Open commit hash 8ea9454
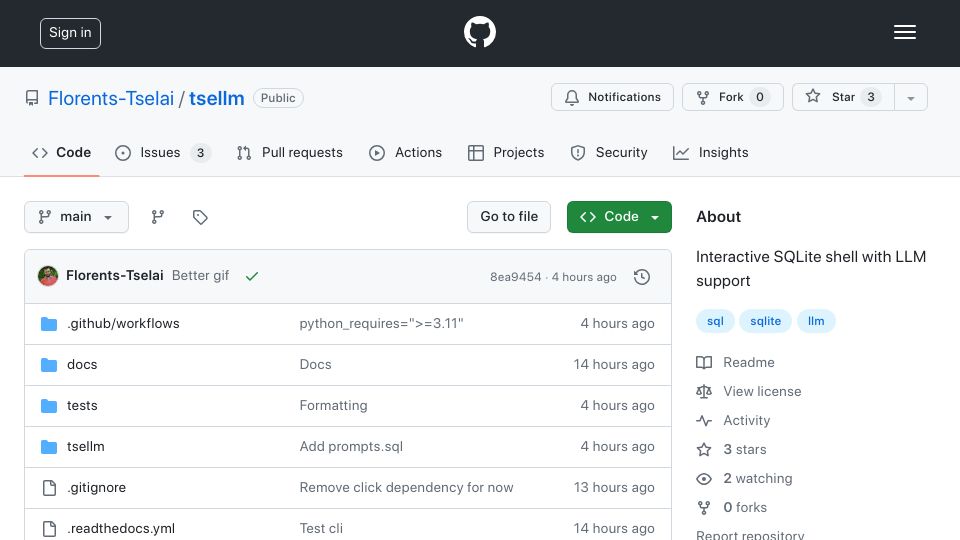Image resolution: width=960 pixels, height=540 pixels. click(x=516, y=277)
